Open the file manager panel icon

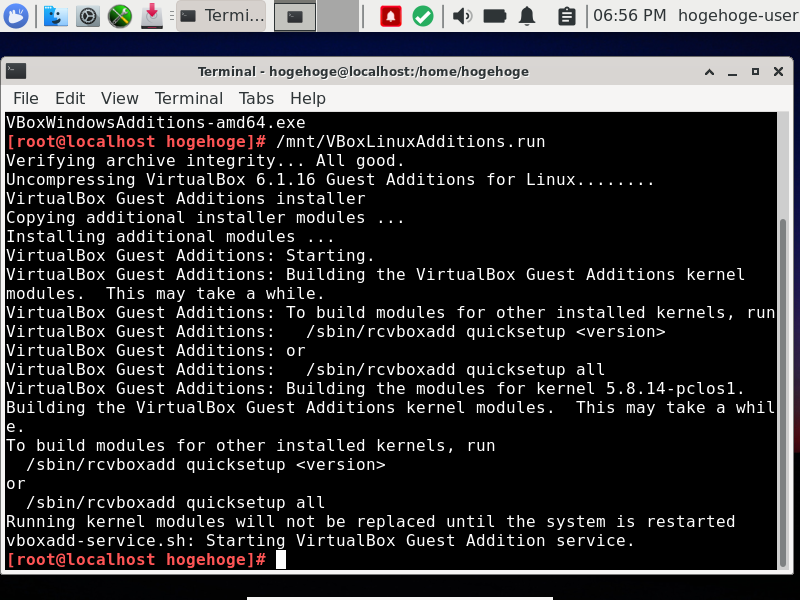coord(56,16)
